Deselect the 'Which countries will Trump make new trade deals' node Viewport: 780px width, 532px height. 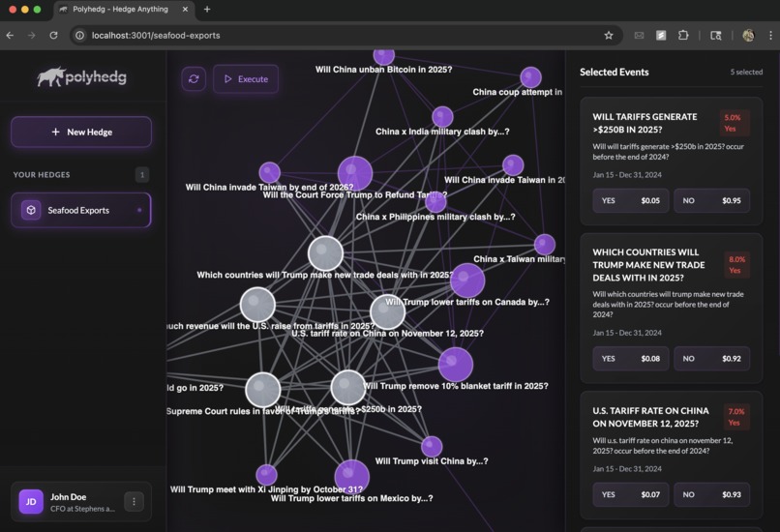click(x=325, y=253)
